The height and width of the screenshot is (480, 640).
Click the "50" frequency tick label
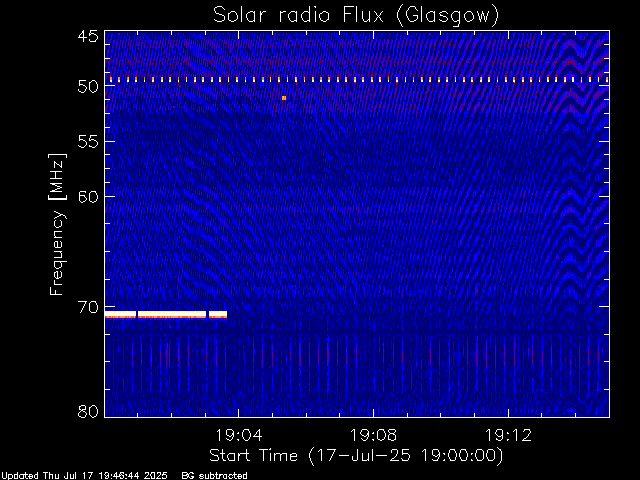pos(88,87)
